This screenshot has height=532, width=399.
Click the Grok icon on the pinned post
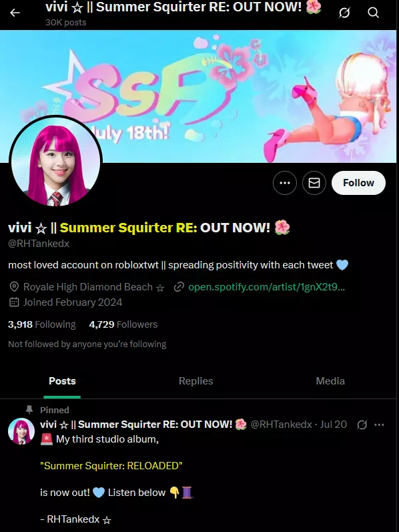point(362,425)
